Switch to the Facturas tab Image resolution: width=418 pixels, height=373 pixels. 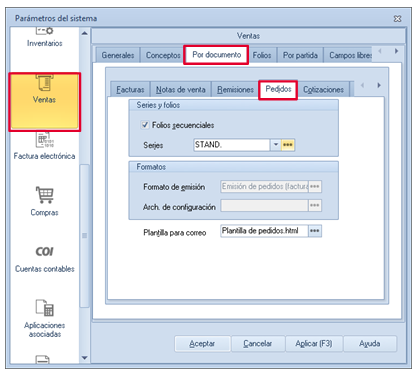click(130, 90)
